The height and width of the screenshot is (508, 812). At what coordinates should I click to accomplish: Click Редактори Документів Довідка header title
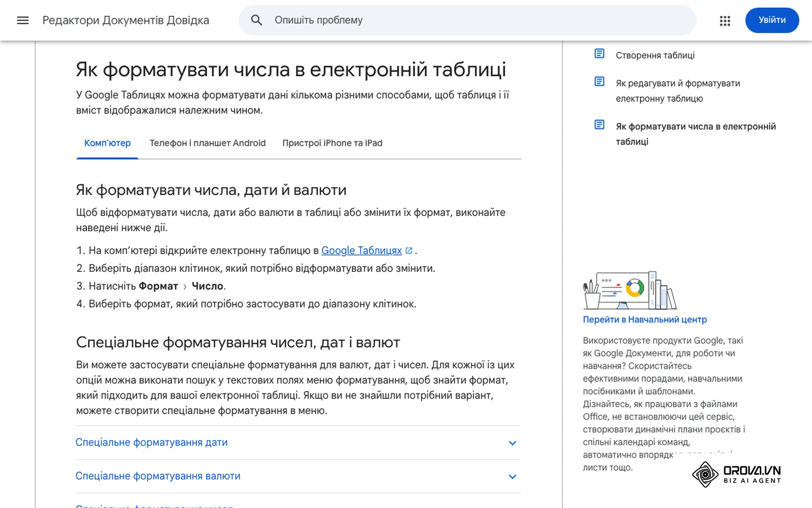coord(126,20)
